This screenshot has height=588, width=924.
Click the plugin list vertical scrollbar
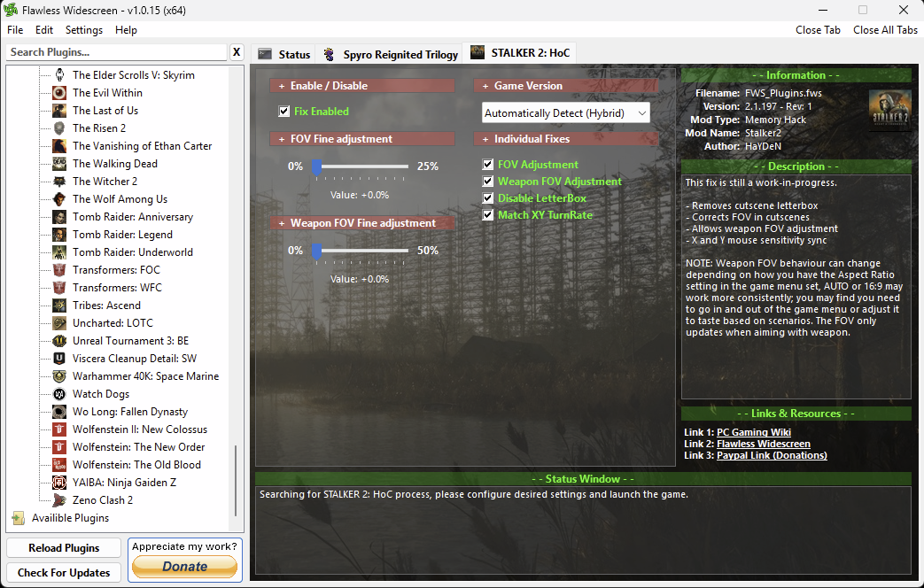236,480
